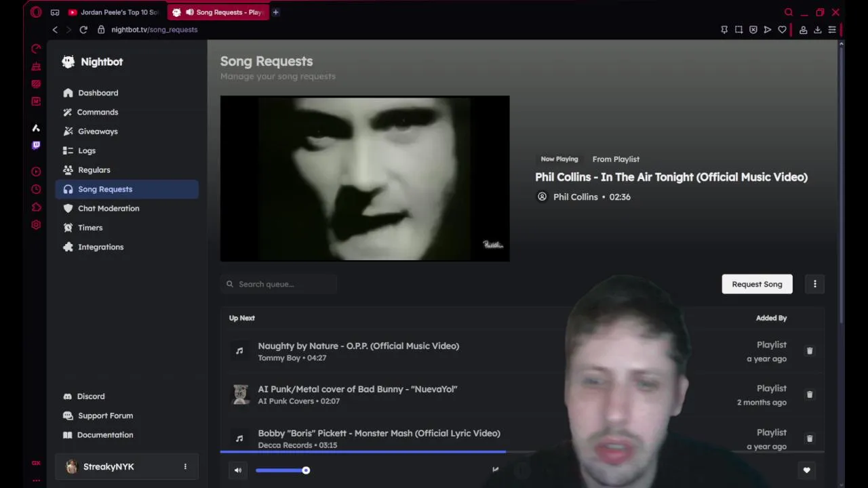Adjust the volume slider
868x488 pixels.
(283, 470)
